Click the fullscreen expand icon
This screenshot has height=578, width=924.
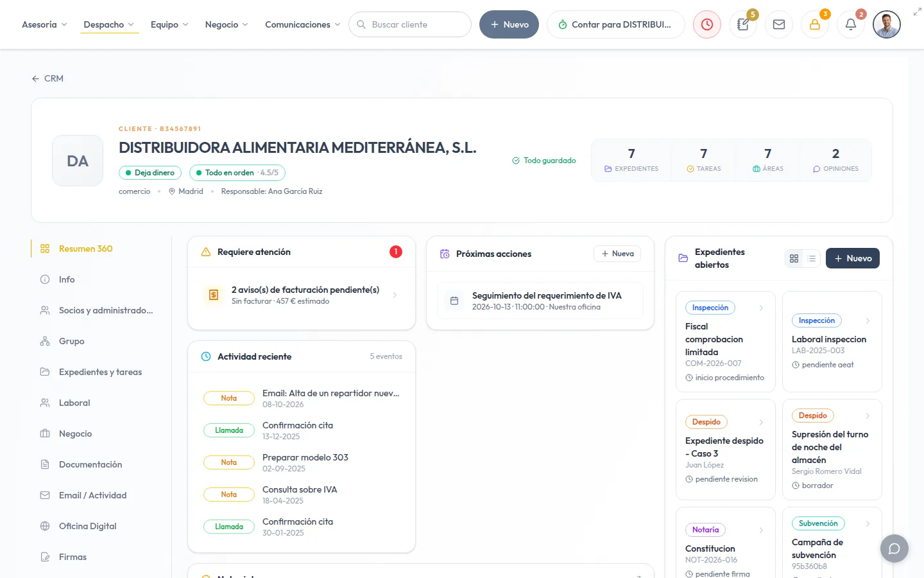[x=917, y=12]
